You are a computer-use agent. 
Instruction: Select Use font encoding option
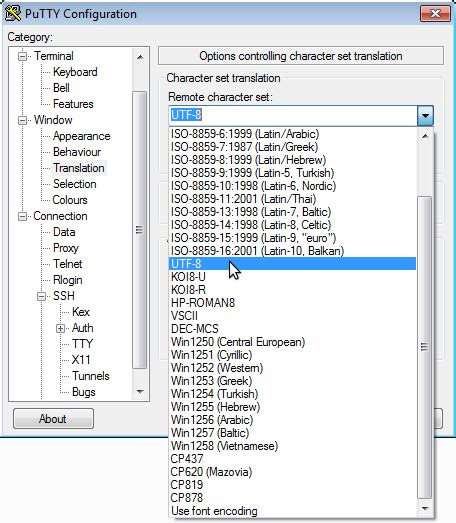point(293,511)
